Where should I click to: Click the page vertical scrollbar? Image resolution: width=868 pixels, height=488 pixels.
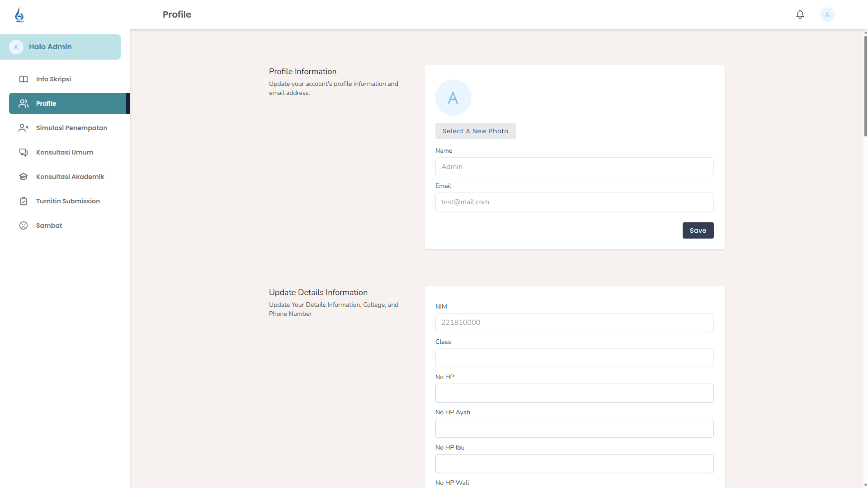click(x=865, y=86)
